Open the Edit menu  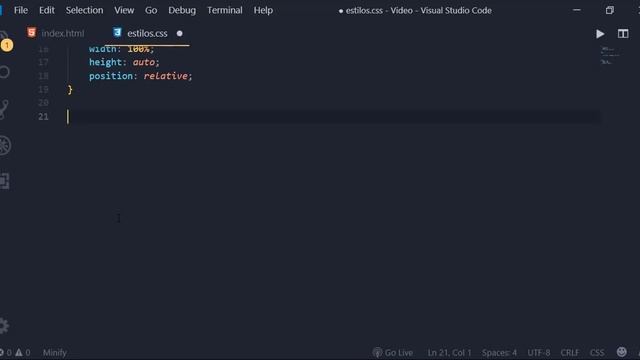pyautogui.click(x=47, y=10)
